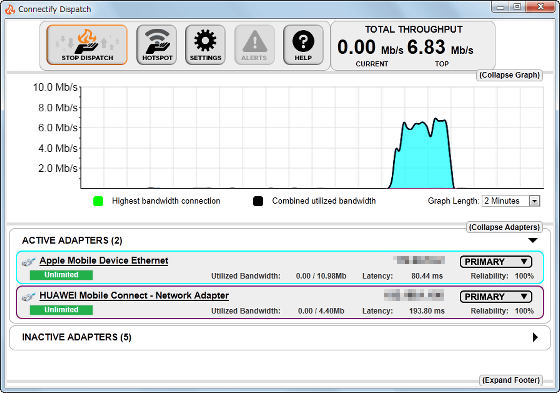Expand the Inactive Adapters section arrow
The height and width of the screenshot is (393, 560).
(535, 337)
